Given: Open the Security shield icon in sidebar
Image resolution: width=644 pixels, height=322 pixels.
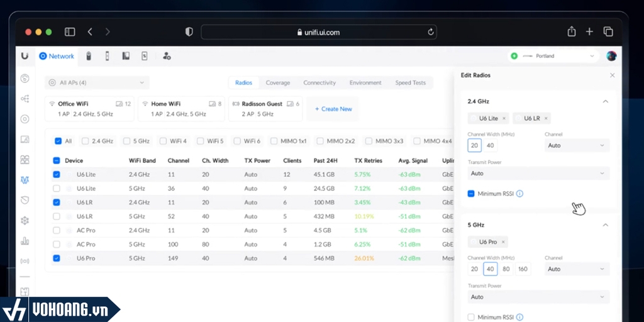Looking at the screenshot, I should pos(25,200).
